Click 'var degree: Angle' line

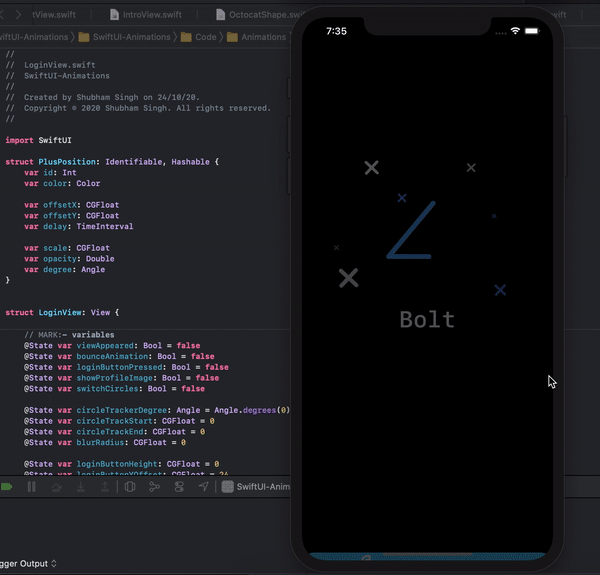64,269
